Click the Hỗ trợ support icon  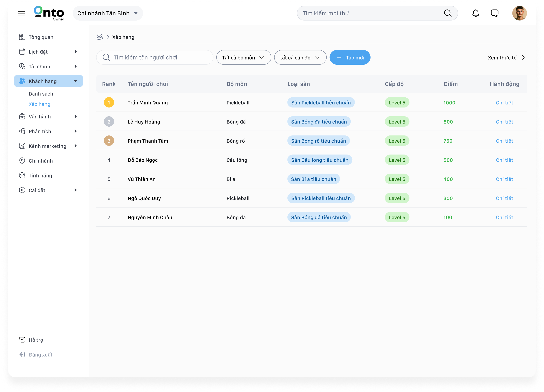[22, 340]
